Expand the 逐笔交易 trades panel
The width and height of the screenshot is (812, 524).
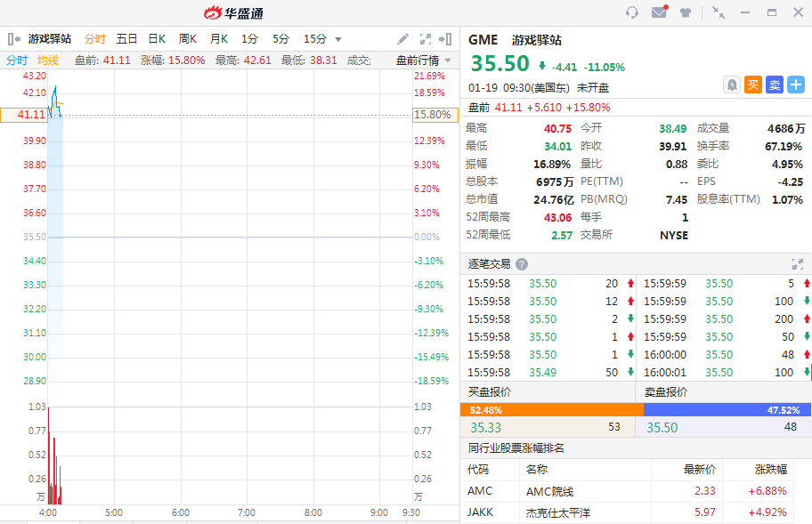(x=797, y=264)
